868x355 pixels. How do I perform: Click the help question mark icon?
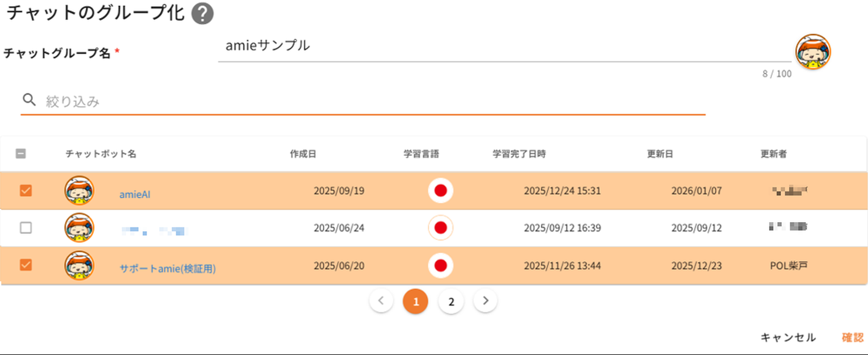pos(202,14)
